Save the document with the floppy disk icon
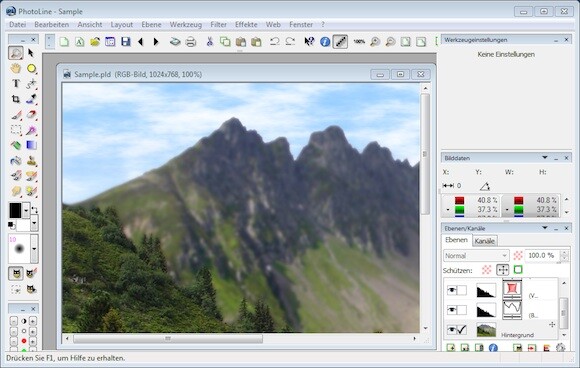This screenshot has height=368, width=580. point(126,41)
